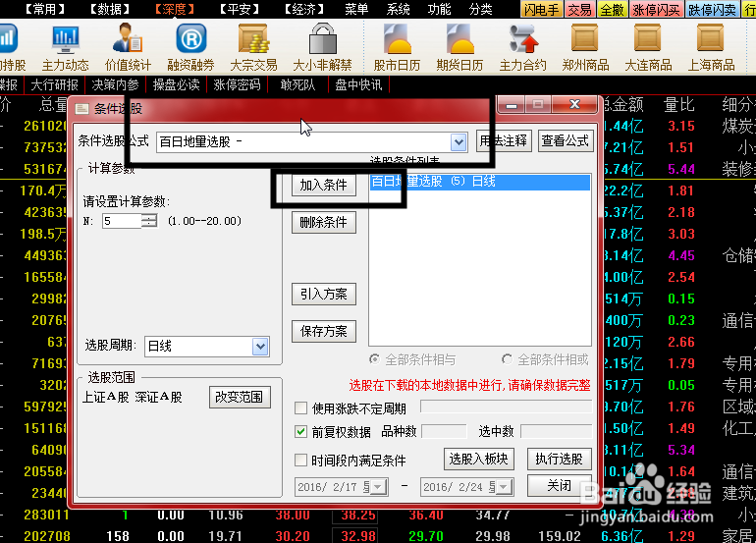Open the 【常用】 menu
This screenshot has width=756, height=543.
[44, 9]
